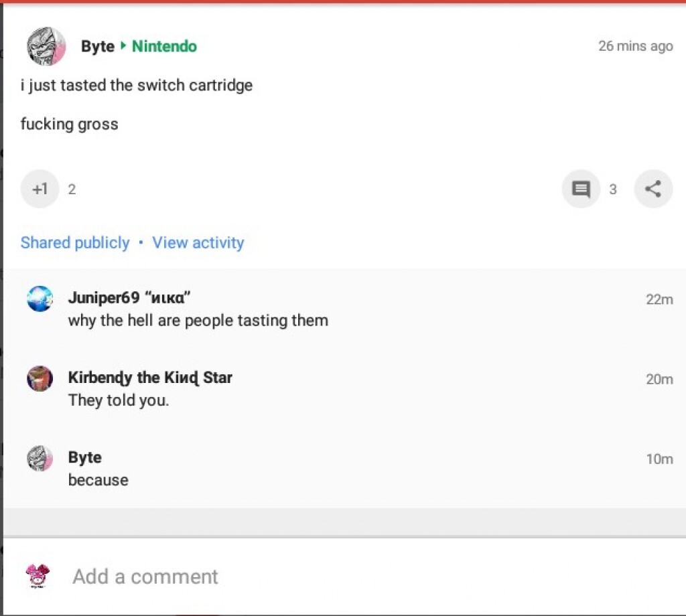Click the 22m timestamp on Juniper69's comment

click(659, 299)
